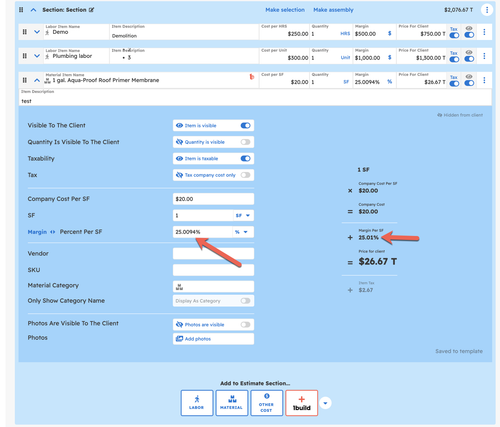
Task: Expand the Plumbing labor item row
Action: (37, 56)
